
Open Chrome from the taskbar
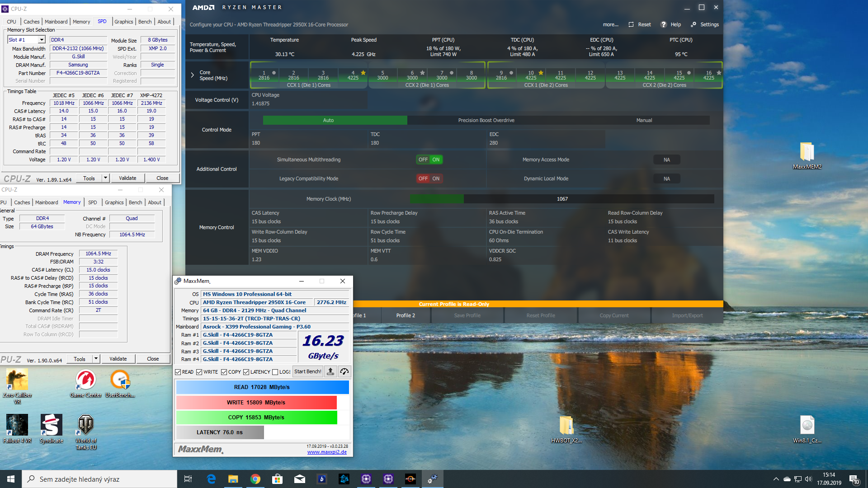[x=255, y=479]
